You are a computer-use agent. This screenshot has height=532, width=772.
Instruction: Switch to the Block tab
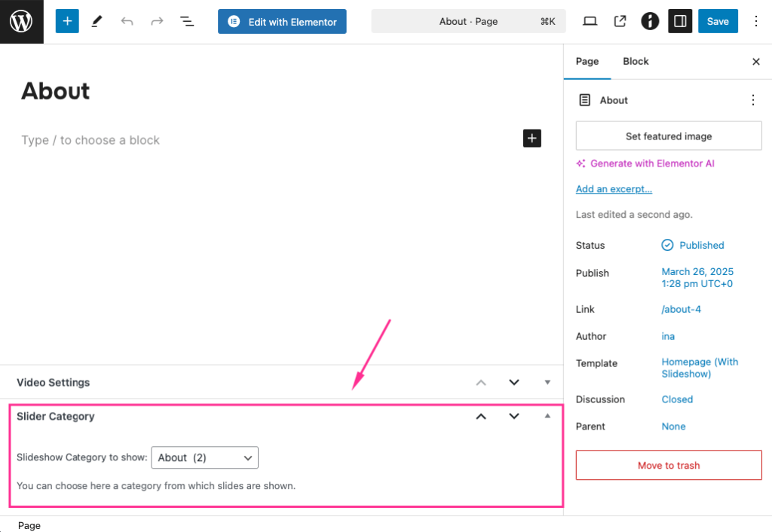coord(636,61)
